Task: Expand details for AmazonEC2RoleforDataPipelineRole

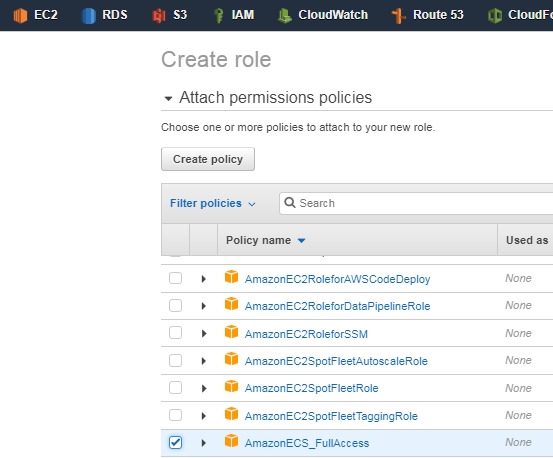Action: tap(203, 306)
